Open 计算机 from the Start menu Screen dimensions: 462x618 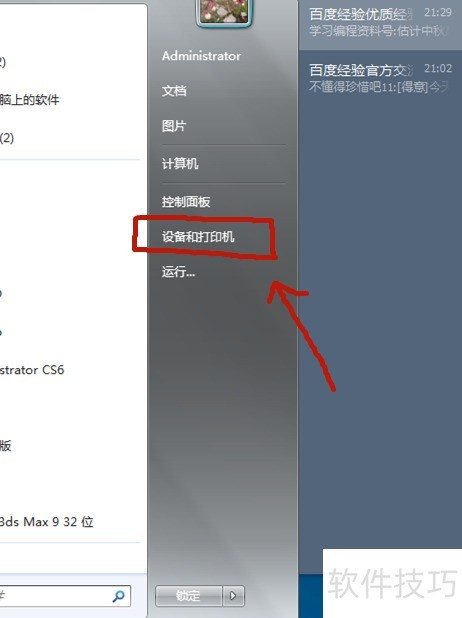(180, 164)
